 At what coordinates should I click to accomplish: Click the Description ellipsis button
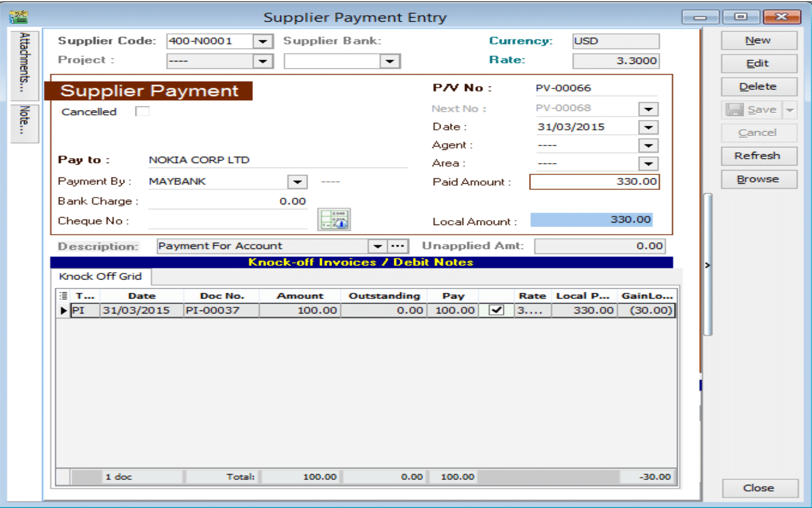click(398, 246)
